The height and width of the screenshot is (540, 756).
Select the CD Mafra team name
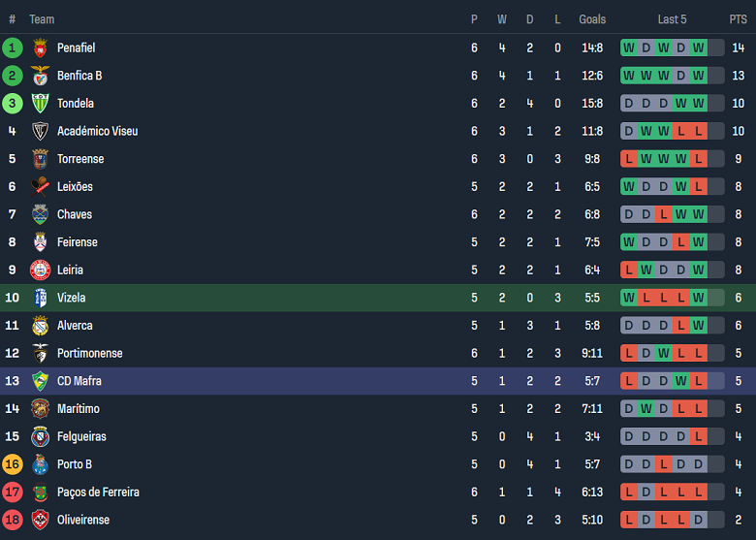point(79,381)
